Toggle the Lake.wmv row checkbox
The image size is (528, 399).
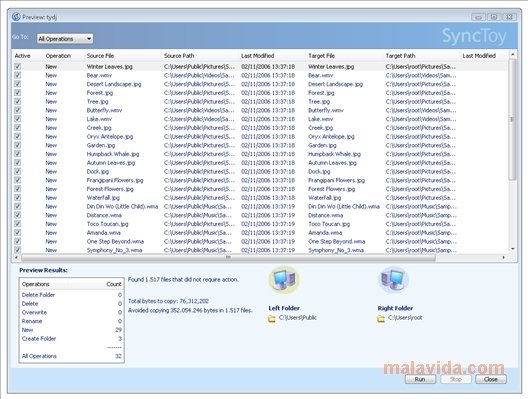pos(18,119)
